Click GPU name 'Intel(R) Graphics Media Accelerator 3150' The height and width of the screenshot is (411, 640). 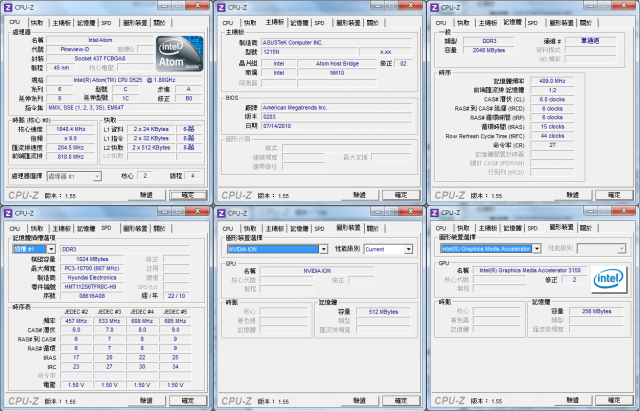[530, 270]
